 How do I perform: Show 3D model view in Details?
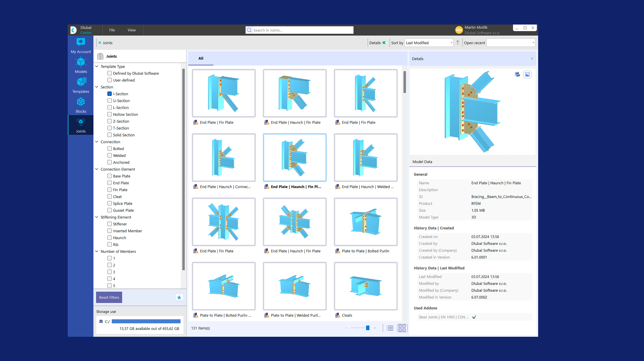[517, 74]
